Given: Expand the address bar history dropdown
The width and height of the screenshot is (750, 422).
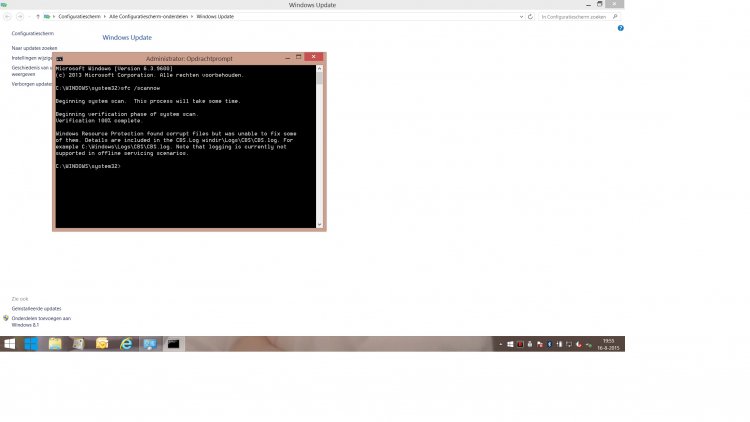Looking at the screenshot, I should [x=521, y=17].
